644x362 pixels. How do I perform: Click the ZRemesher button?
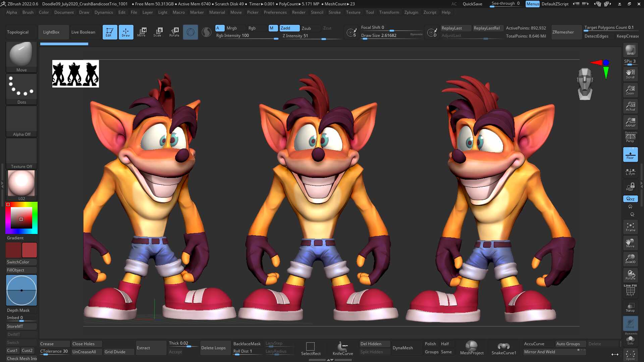click(x=567, y=32)
